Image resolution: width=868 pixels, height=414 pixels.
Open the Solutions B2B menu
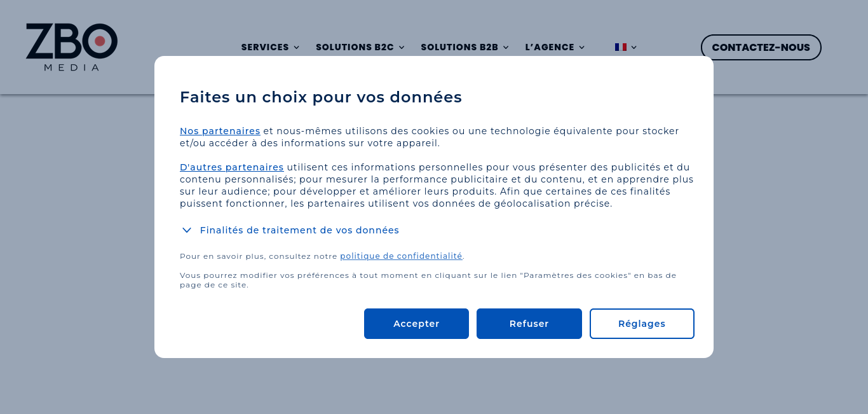(x=465, y=48)
